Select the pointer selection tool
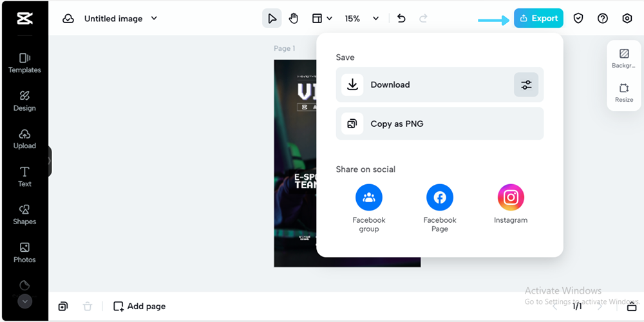Viewport: 644px width, 322px height. click(272, 19)
